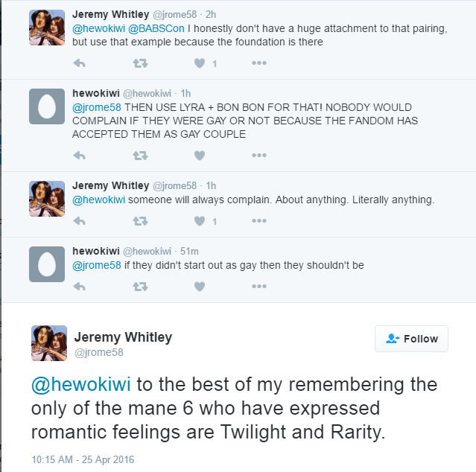Reply to 'someone will always complain' tweet
Image resolution: width=476 pixels, height=472 pixels.
click(80, 221)
